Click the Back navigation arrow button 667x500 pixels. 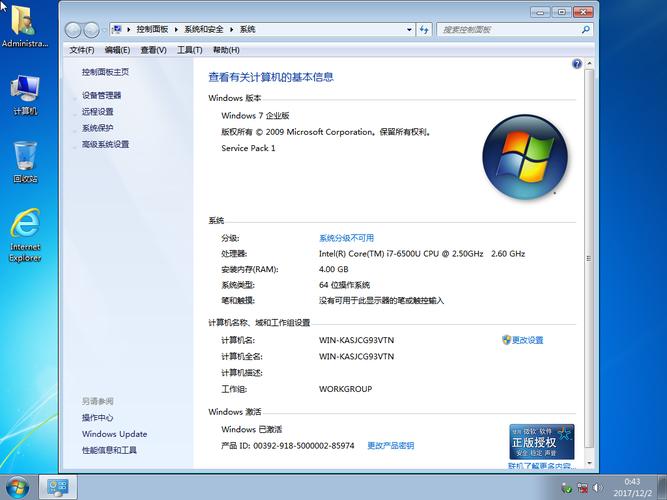click(73, 30)
